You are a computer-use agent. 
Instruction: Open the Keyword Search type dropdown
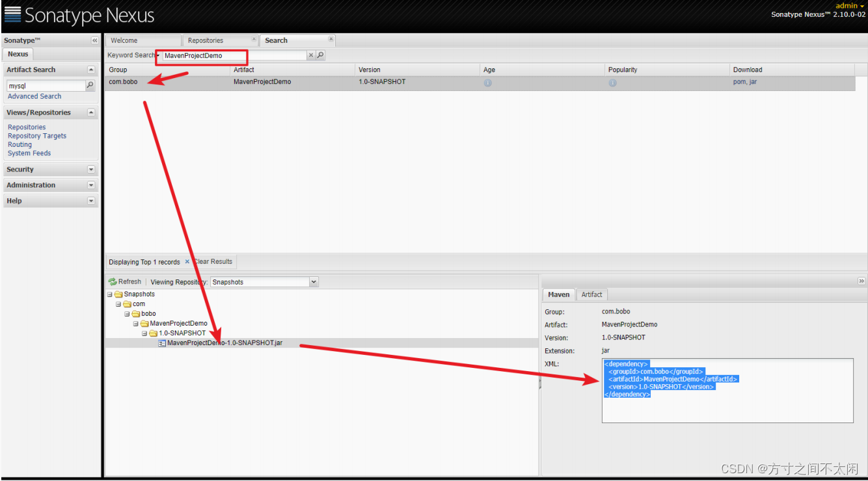(158, 55)
